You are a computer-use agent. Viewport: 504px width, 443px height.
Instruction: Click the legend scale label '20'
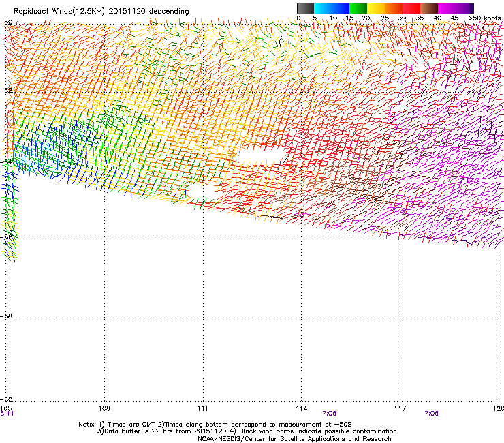click(366, 18)
